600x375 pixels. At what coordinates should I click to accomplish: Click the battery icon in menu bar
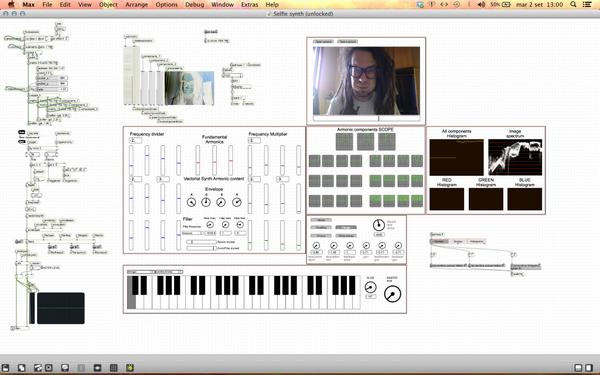506,5
